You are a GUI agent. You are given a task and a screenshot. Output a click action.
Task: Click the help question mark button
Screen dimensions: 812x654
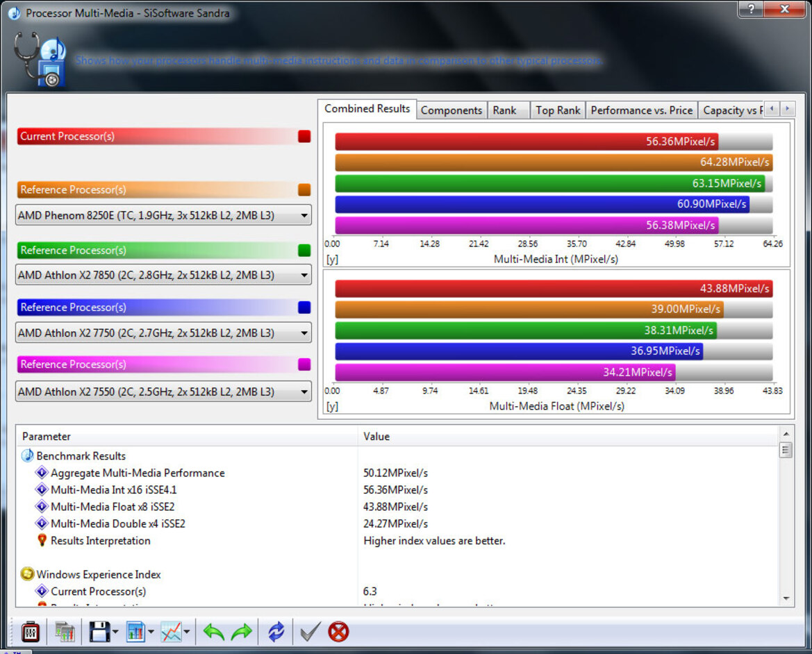click(x=750, y=8)
